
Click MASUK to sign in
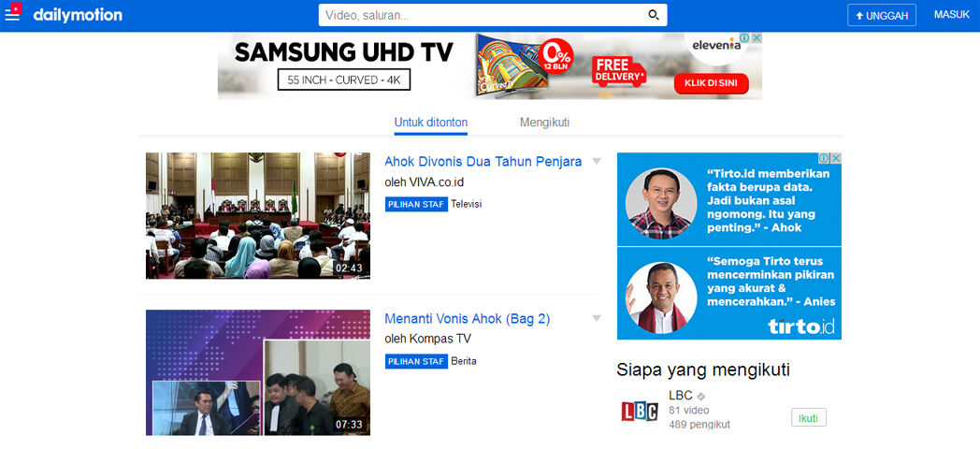[951, 14]
